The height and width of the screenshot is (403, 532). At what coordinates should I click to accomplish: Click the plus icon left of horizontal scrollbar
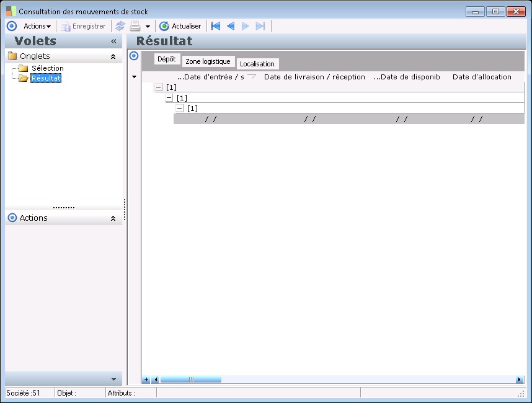click(x=146, y=379)
